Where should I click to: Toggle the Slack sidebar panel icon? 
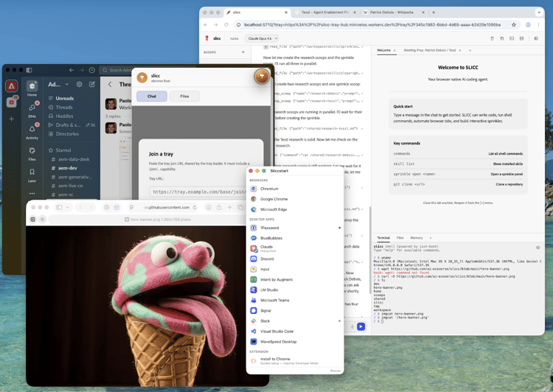pyautogui.click(x=29, y=70)
